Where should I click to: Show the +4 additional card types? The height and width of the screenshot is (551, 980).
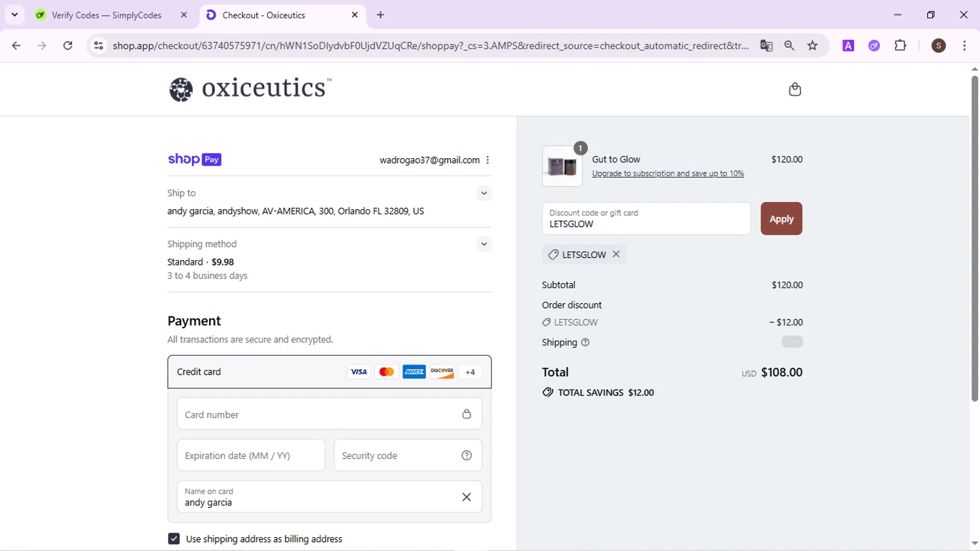click(x=470, y=372)
